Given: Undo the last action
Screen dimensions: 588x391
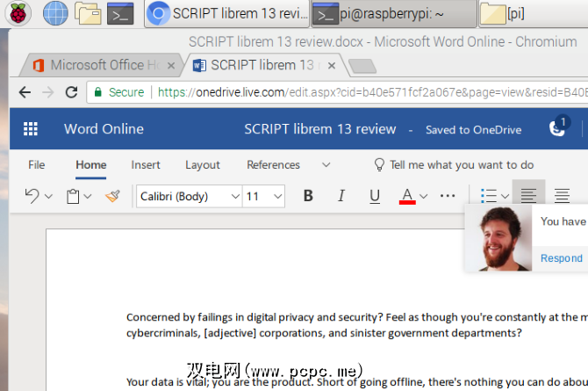Looking at the screenshot, I should point(32,196).
